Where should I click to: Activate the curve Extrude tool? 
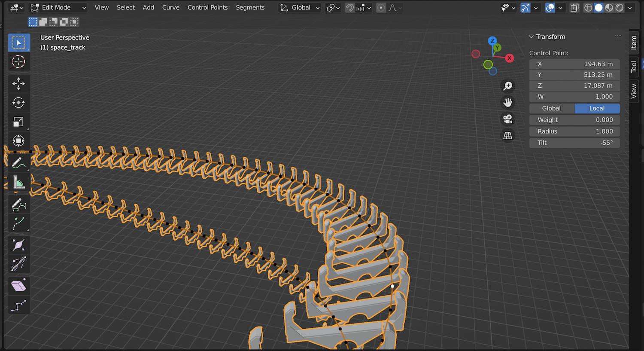tap(19, 223)
